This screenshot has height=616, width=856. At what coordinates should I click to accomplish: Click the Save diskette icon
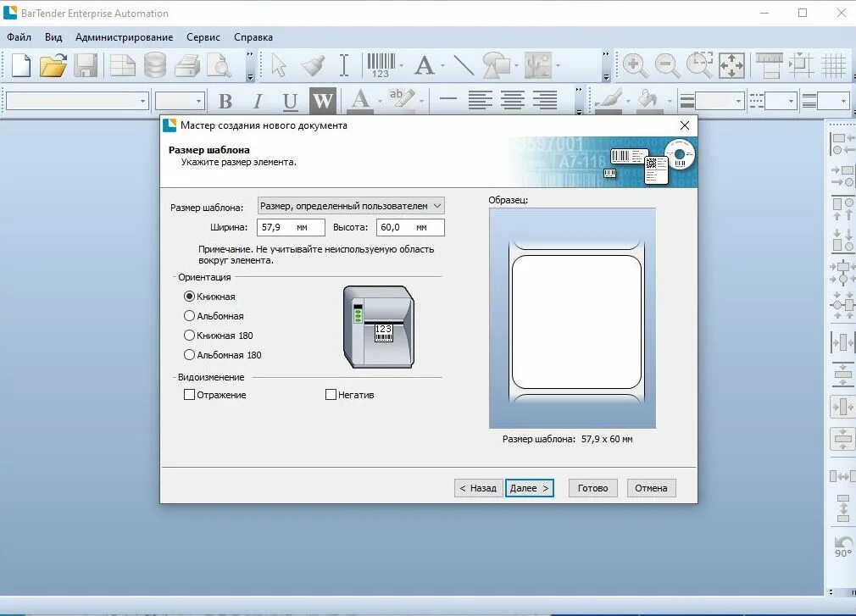pyautogui.click(x=86, y=66)
